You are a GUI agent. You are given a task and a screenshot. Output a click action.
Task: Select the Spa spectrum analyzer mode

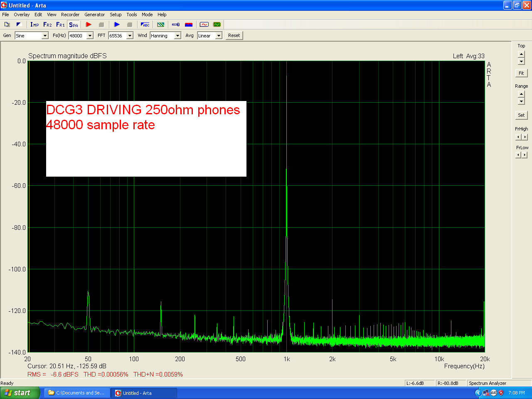click(74, 25)
